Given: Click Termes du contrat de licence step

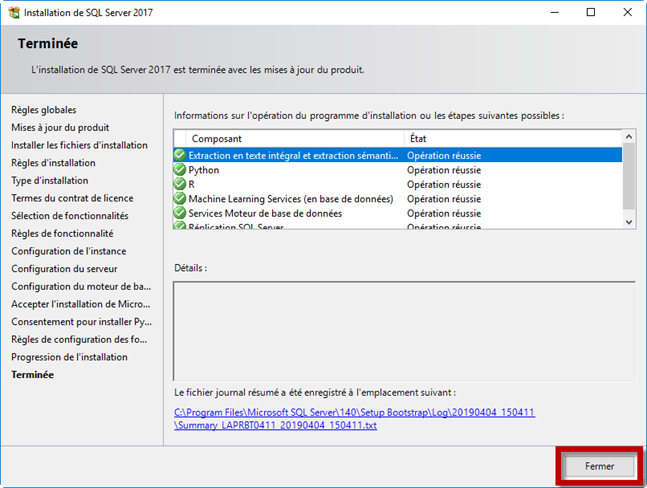Looking at the screenshot, I should click(x=72, y=198).
